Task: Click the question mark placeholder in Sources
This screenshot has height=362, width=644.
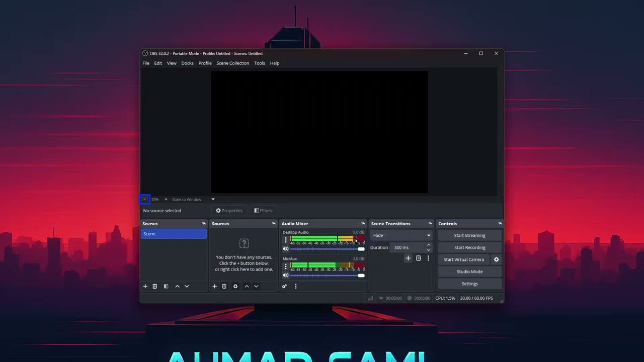Action: coord(244,244)
